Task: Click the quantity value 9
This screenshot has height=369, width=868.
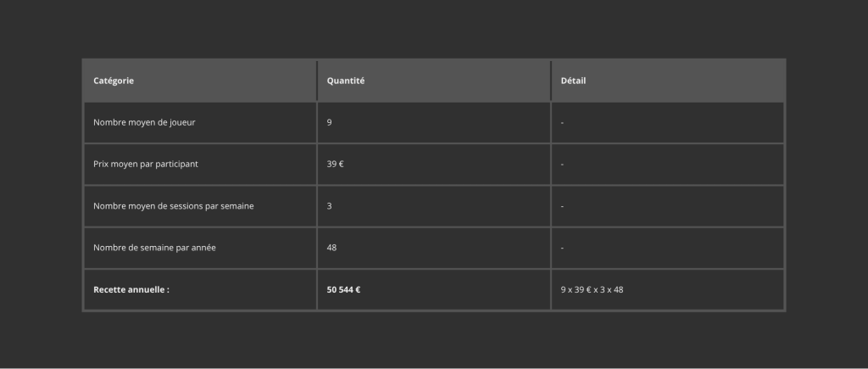Action: (330, 123)
